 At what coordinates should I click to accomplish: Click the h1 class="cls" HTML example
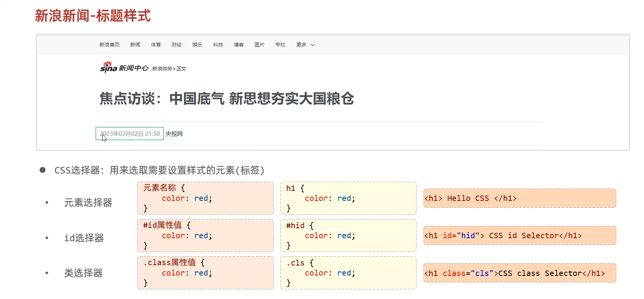pos(520,273)
